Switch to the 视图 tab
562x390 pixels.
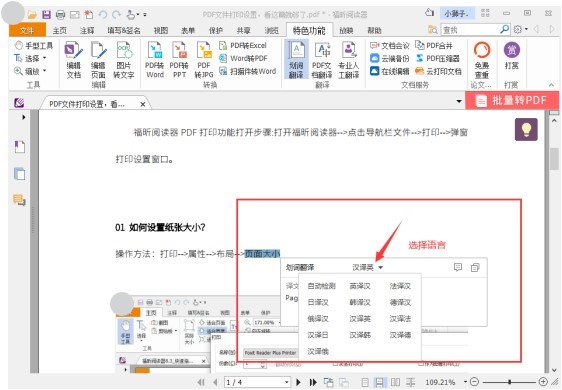[161, 30]
